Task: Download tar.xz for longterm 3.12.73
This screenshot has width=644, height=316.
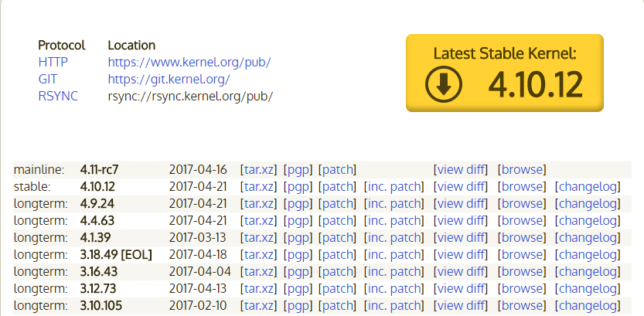Action: point(259,288)
